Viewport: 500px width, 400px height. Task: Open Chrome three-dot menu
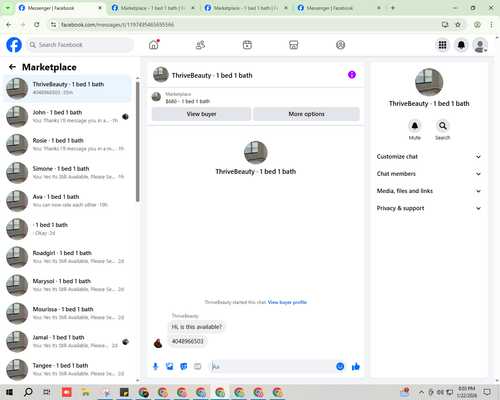coord(491,24)
